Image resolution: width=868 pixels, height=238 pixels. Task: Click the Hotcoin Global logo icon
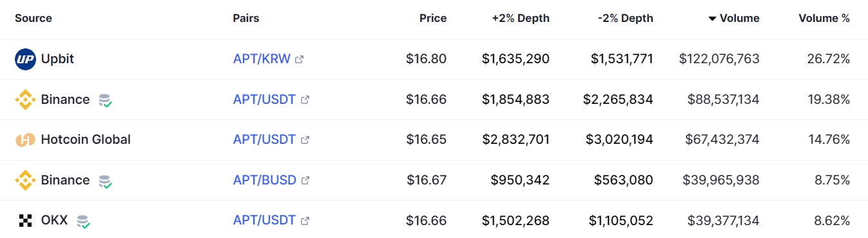(25, 139)
